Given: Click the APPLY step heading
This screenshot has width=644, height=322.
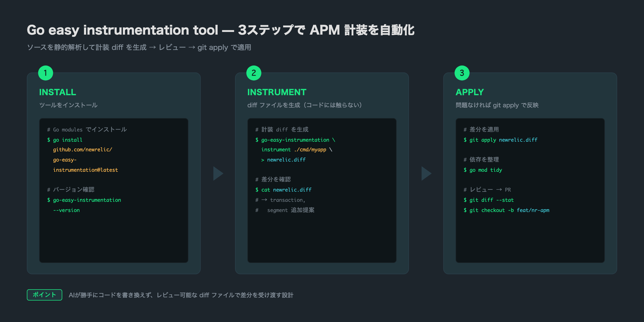Looking at the screenshot, I should click(x=470, y=92).
